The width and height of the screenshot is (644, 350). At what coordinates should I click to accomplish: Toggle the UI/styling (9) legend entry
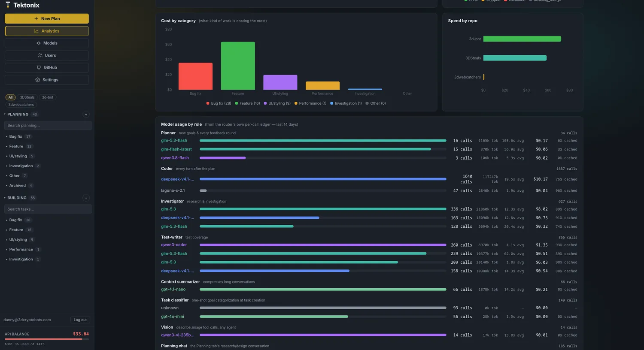pos(277,103)
